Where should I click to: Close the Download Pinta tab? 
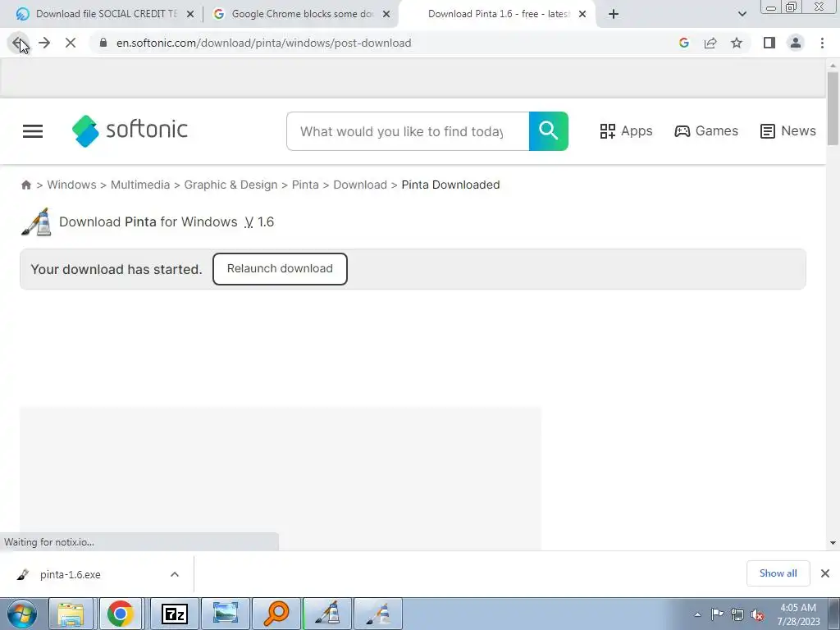coord(582,15)
